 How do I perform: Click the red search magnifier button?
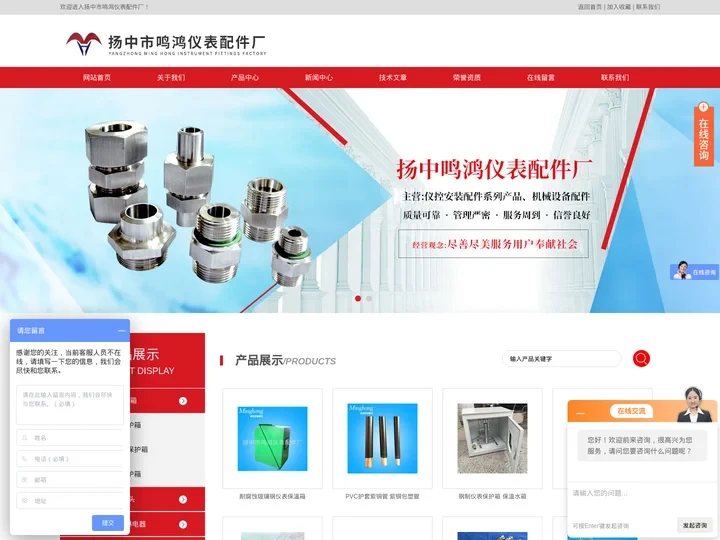pyautogui.click(x=641, y=359)
